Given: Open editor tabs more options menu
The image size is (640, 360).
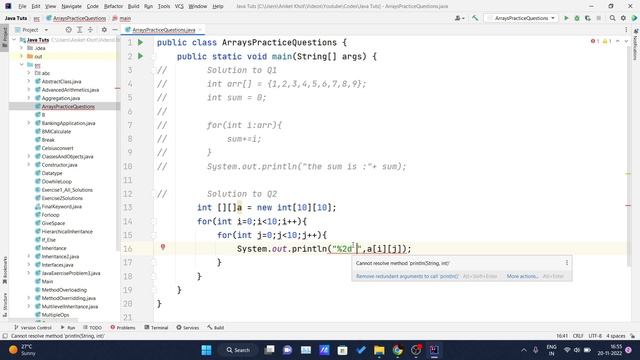Looking at the screenshot, I should click(626, 30).
